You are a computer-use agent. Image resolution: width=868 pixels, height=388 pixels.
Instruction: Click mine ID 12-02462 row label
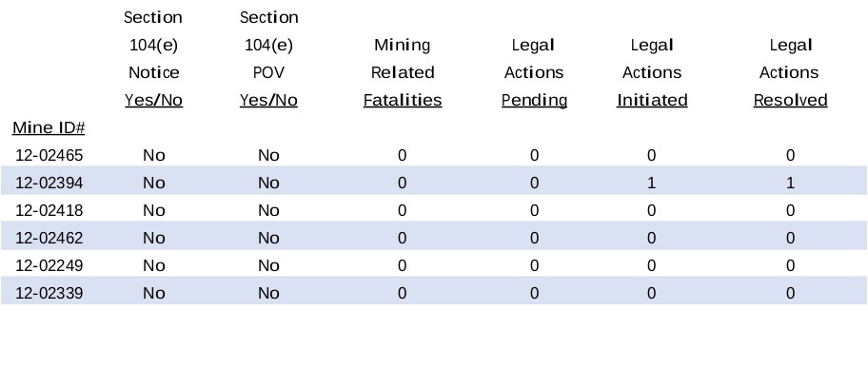pos(49,238)
